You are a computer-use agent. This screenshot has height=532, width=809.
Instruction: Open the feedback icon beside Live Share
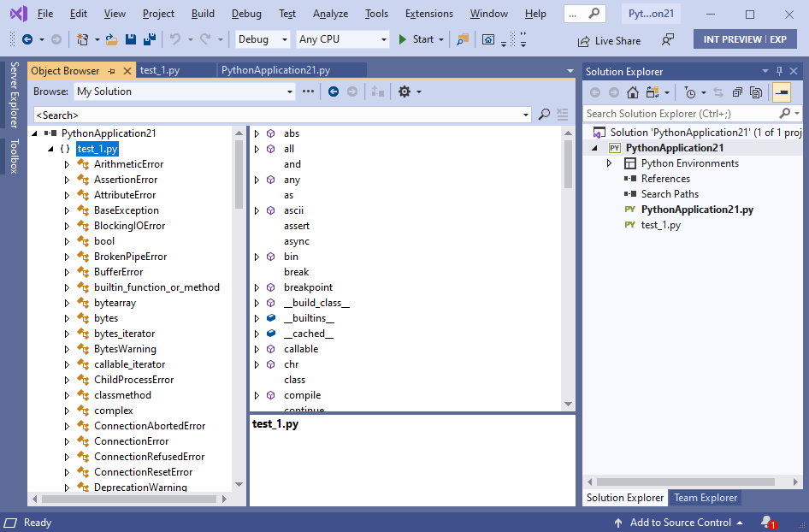click(668, 39)
